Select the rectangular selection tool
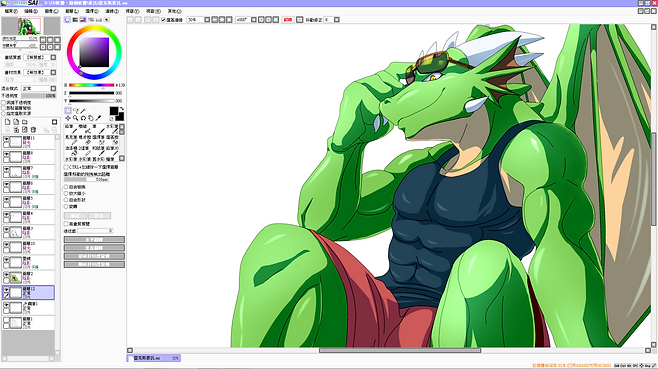 (x=68, y=111)
